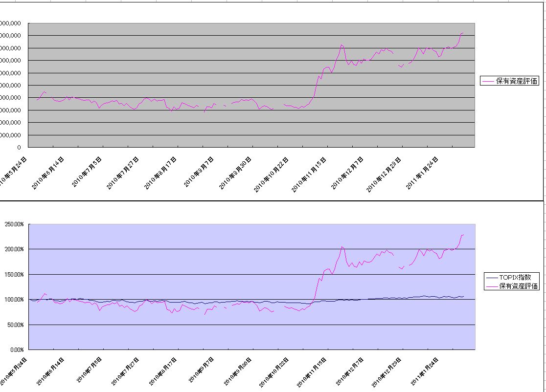Select the 0 axis label in top chart
Viewport: 546px width, 392px height.
(19, 147)
